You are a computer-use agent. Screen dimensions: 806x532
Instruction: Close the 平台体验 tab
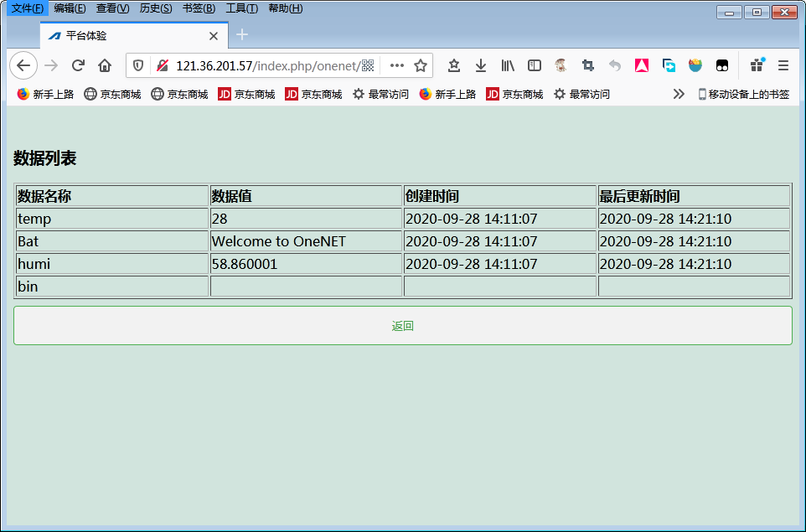point(214,36)
